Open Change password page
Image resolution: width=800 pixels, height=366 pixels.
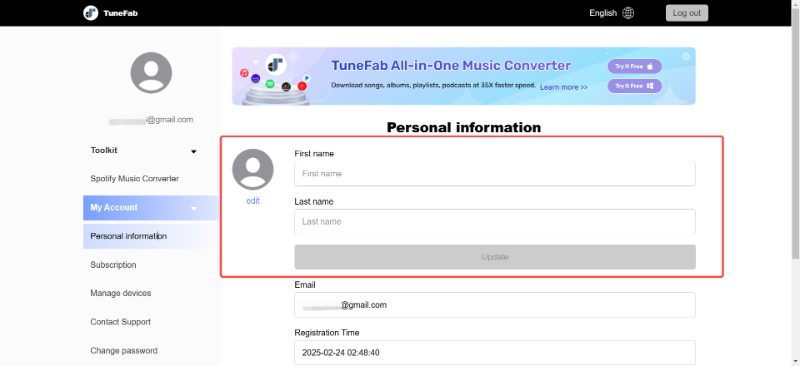click(x=124, y=351)
